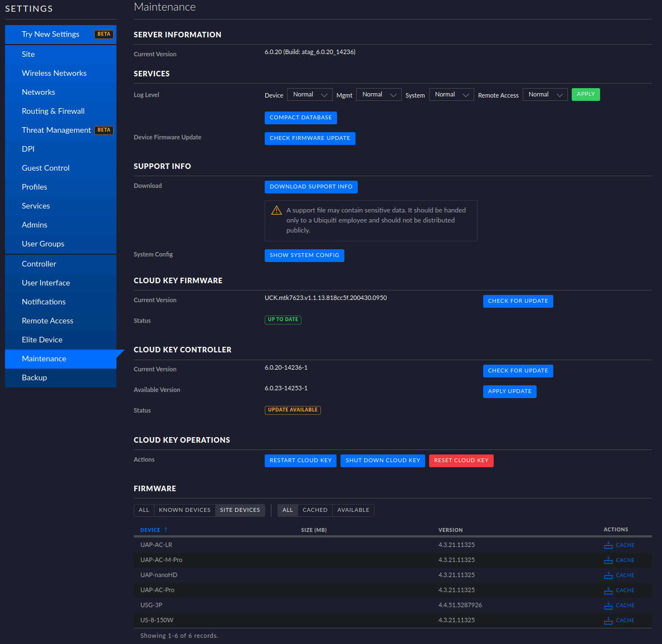Viewport: 662px width, 644px height.
Task: Open Services in sidebar
Action: coord(61,206)
